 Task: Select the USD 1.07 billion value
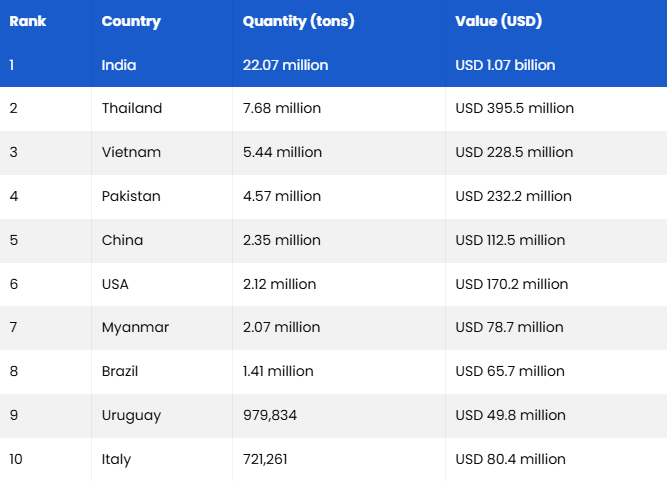[505, 65]
